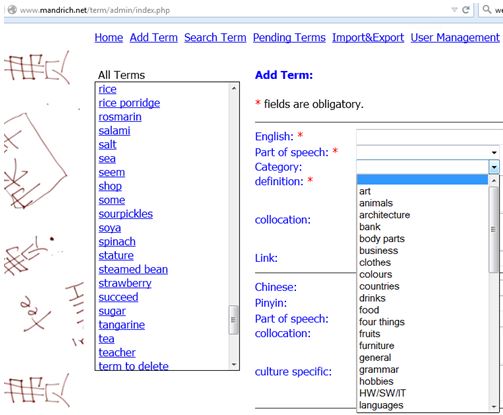Open the Add Term navigation link

coord(154,38)
